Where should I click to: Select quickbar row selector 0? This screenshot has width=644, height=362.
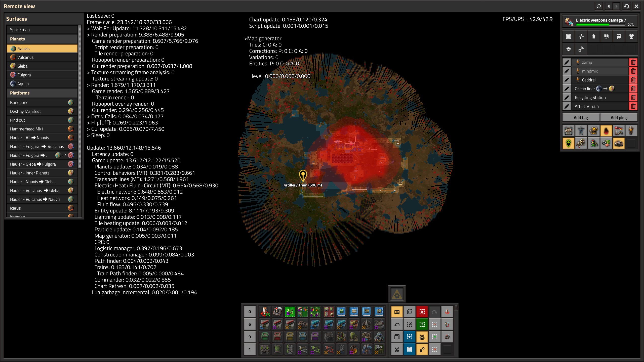coord(250,312)
